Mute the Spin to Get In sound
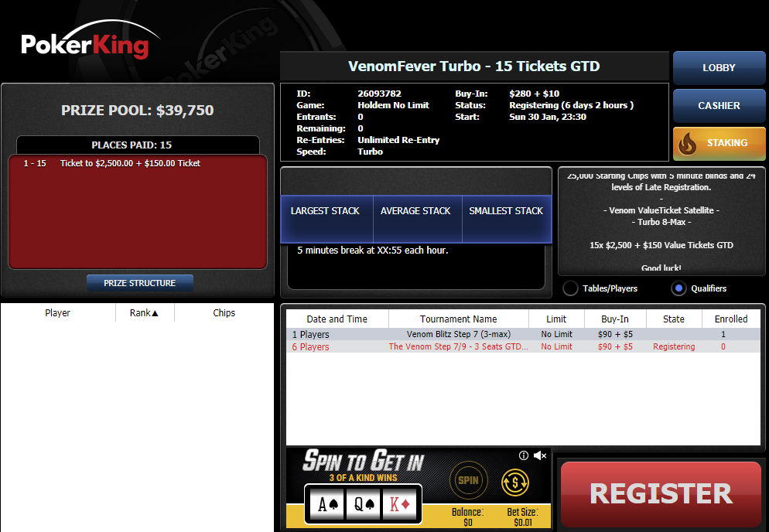The image size is (769, 532). (540, 455)
